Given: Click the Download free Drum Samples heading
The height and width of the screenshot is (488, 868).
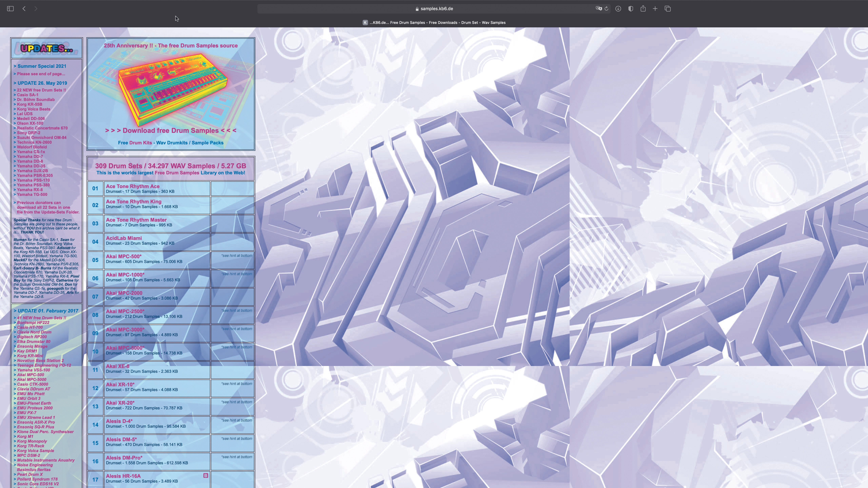Looking at the screenshot, I should [171, 131].
